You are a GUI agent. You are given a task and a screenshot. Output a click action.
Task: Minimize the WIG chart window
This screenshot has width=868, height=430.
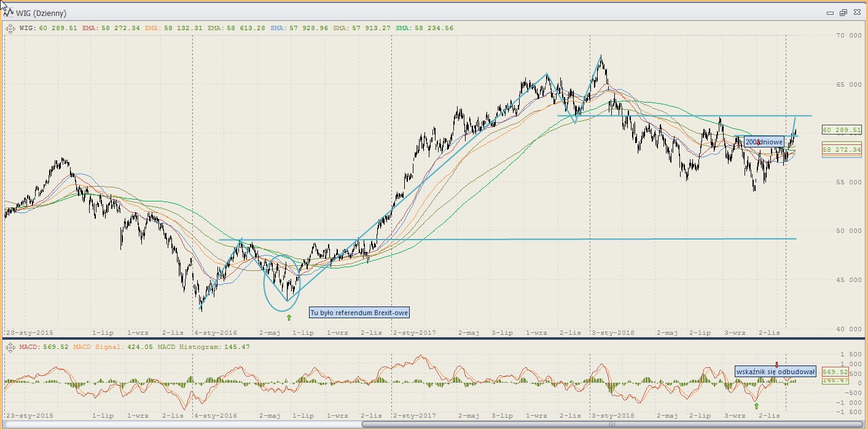[x=830, y=12]
